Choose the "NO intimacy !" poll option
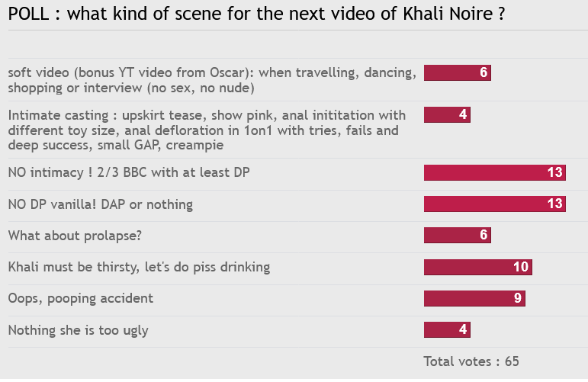588x382 pixels. coord(129,173)
